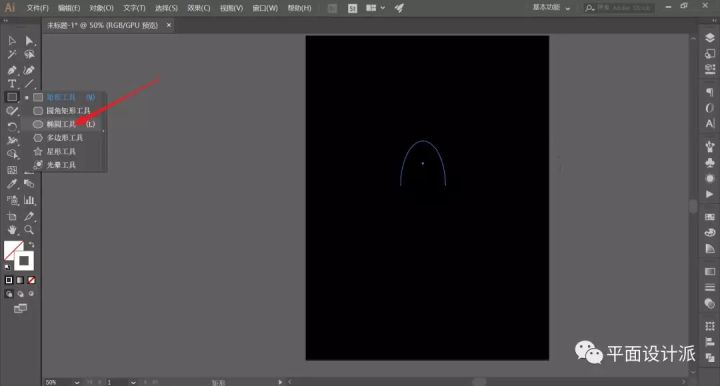Image resolution: width=720 pixels, height=386 pixels.
Task: Select the Pen tool
Action: pyautogui.click(x=12, y=70)
